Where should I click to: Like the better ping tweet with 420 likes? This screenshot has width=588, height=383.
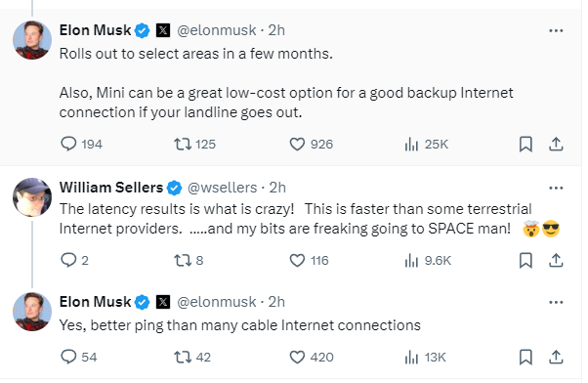pyautogui.click(x=312, y=357)
